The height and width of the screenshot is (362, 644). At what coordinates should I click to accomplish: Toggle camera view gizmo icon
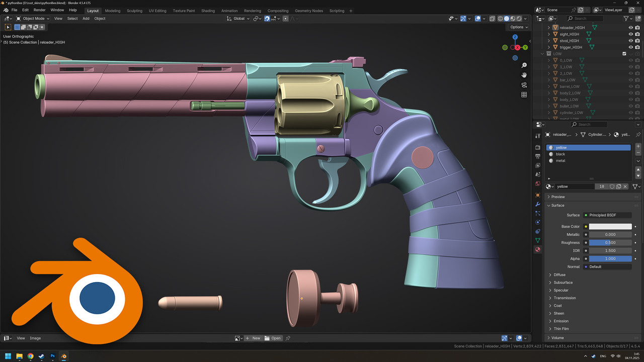coord(524,84)
